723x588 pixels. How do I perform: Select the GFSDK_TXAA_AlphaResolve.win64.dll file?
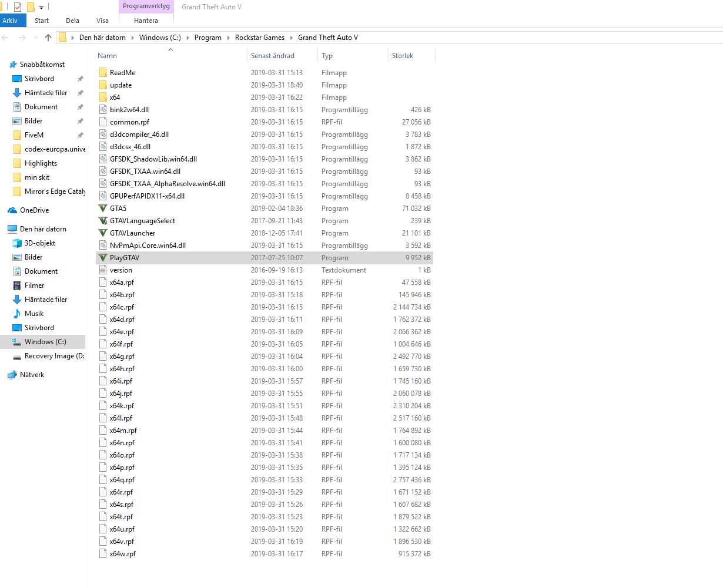264,184
